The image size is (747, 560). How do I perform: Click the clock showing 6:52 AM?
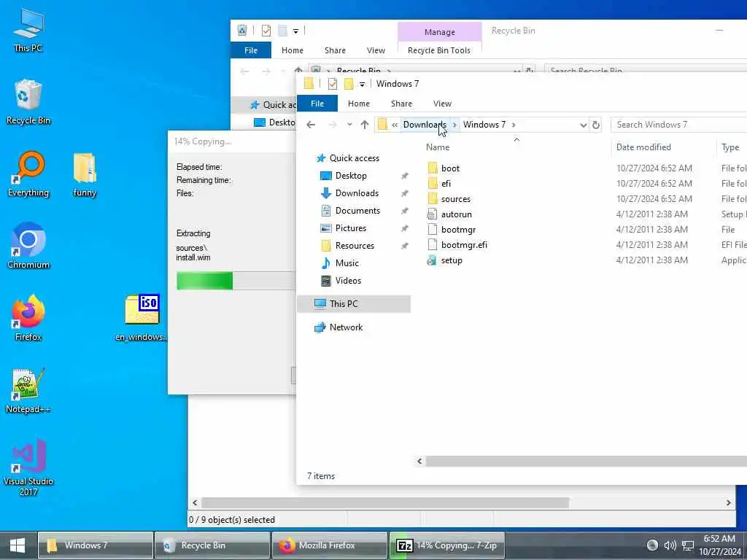coord(719,539)
